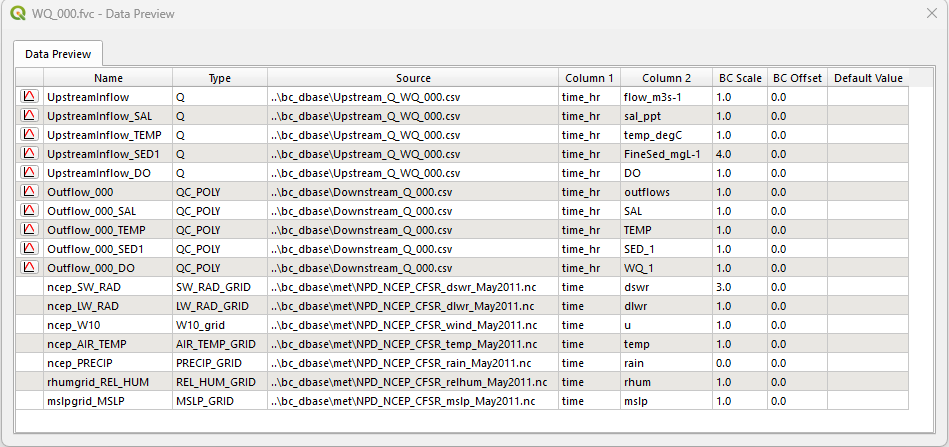Click the W10_grid type cell
The image size is (949, 447).
pyautogui.click(x=220, y=325)
